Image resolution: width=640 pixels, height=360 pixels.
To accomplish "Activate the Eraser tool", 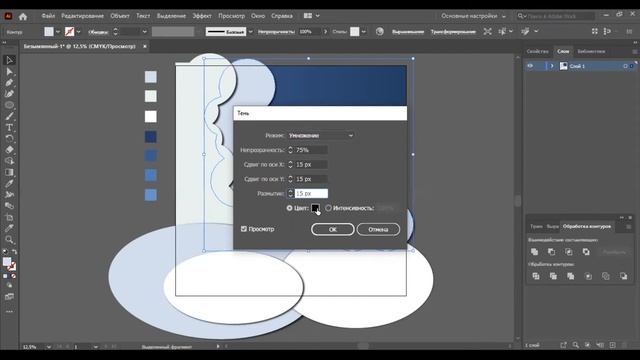I will [9, 150].
